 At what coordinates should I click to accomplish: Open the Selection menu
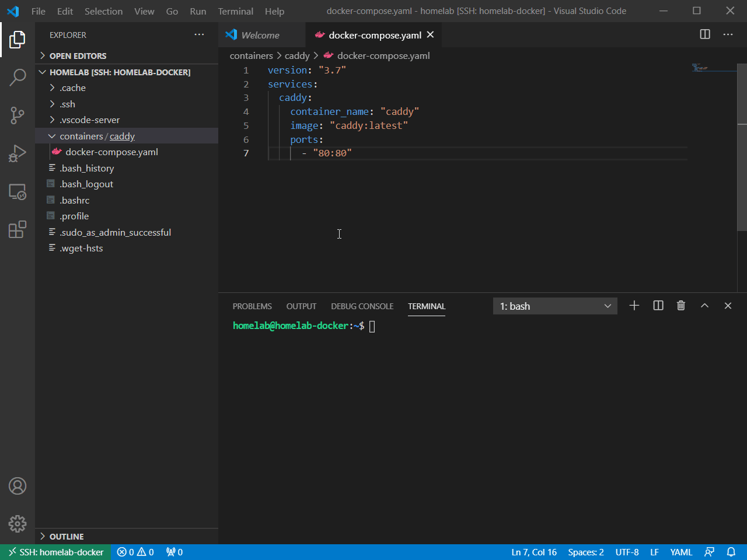coord(104,11)
